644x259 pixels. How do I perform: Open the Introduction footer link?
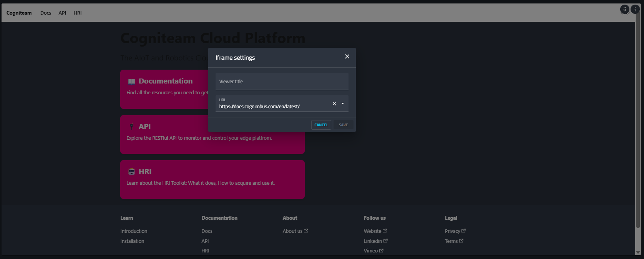134,231
